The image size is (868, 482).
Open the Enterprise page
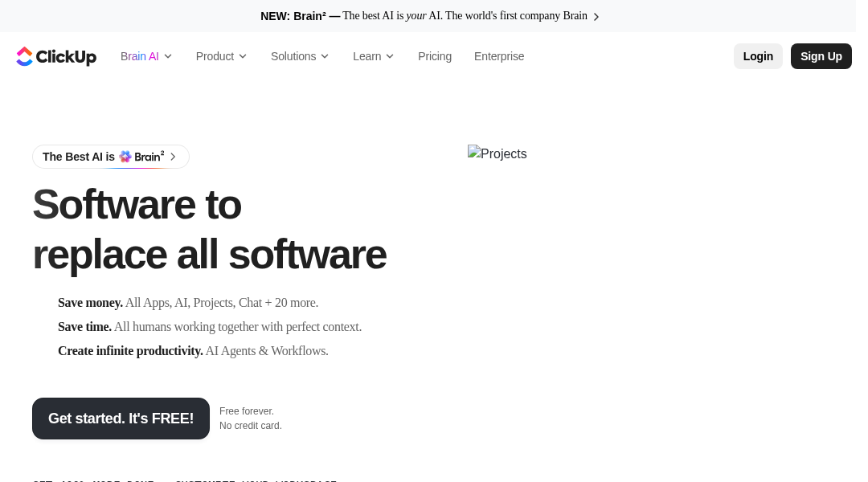499,56
